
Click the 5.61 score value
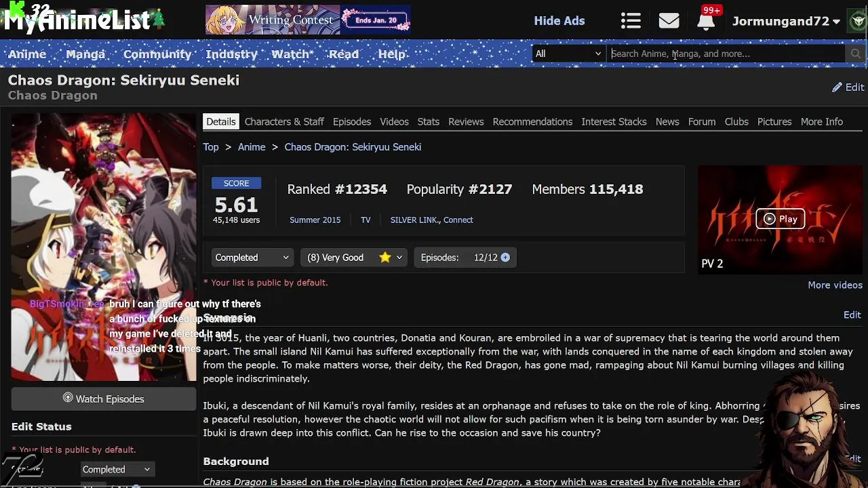(236, 205)
